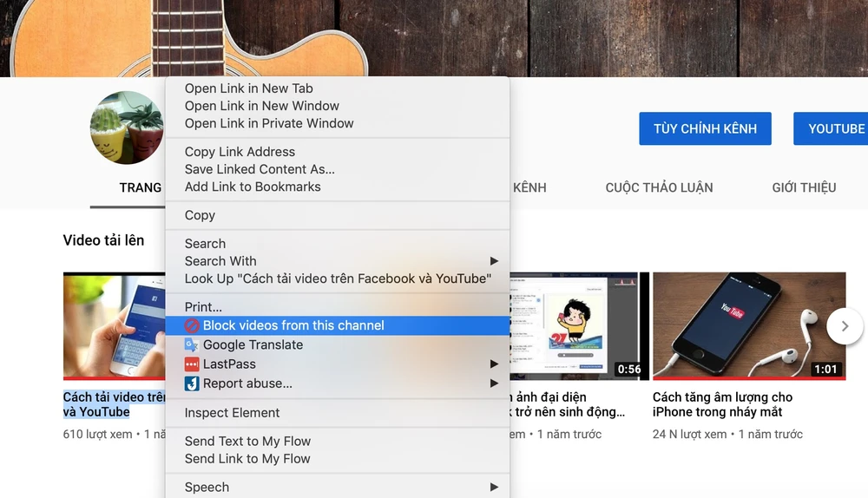Open the cartoon avatar video thumbnail 0:56

tap(578, 326)
